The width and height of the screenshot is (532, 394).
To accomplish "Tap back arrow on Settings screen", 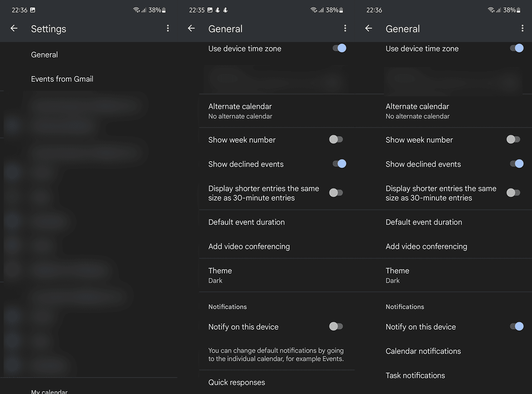I will click(14, 28).
